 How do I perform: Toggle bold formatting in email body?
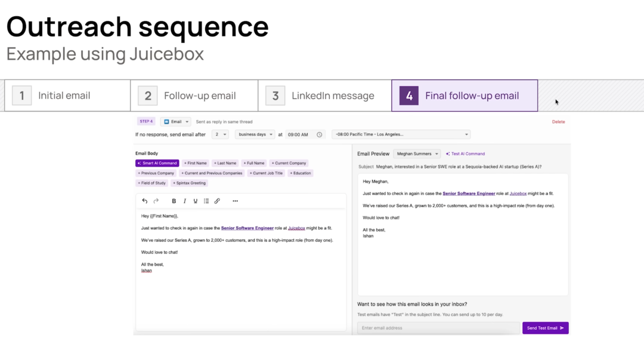click(174, 201)
